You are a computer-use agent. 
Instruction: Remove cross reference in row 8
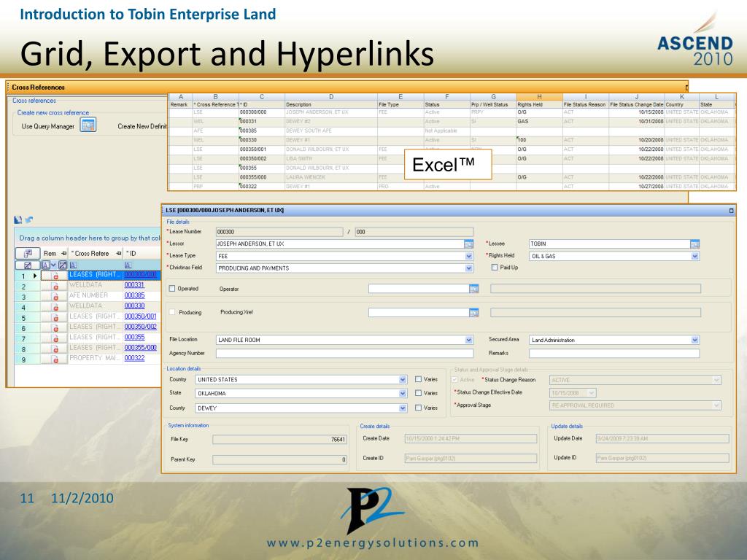pyautogui.click(x=55, y=349)
